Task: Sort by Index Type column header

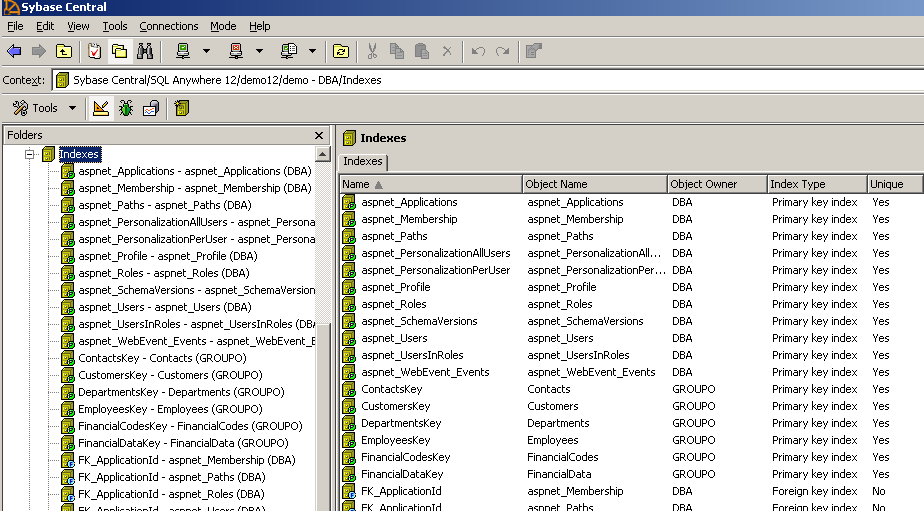Action: click(x=817, y=184)
